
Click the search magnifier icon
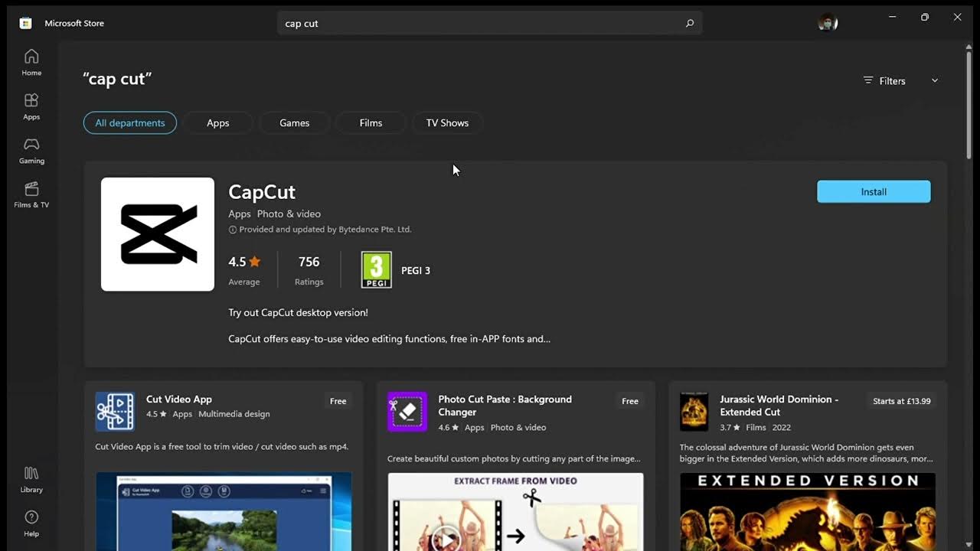tap(689, 23)
